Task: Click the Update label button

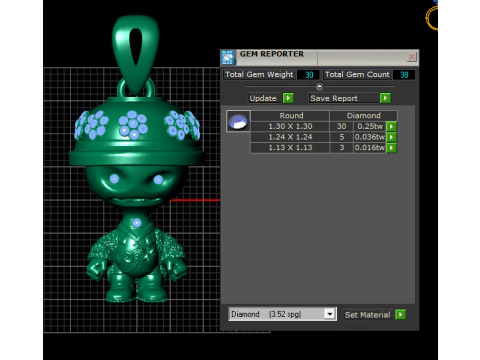Action: tap(263, 98)
